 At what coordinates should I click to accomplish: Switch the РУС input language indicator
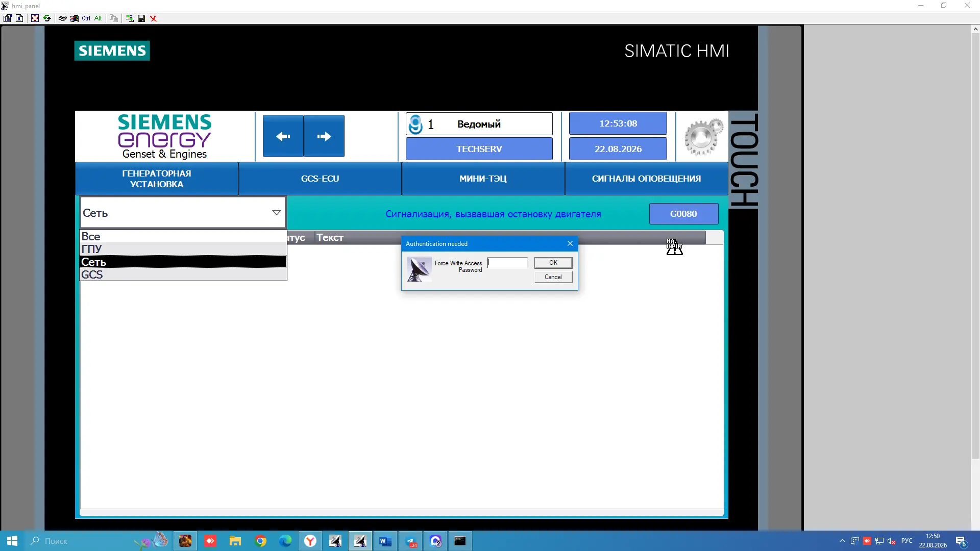point(907,541)
